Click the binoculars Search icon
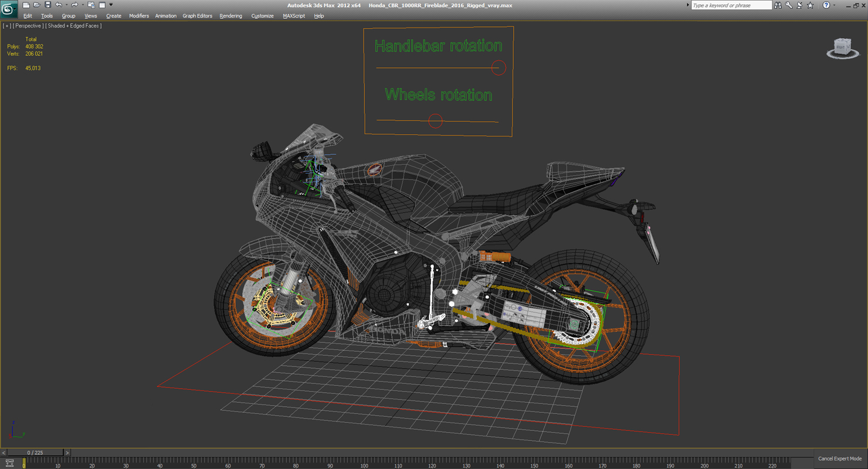The height and width of the screenshot is (469, 868). (778, 5)
